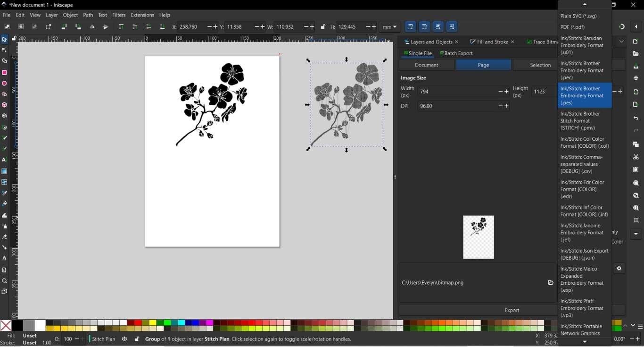Select the Pen Bezier tool

[4, 127]
